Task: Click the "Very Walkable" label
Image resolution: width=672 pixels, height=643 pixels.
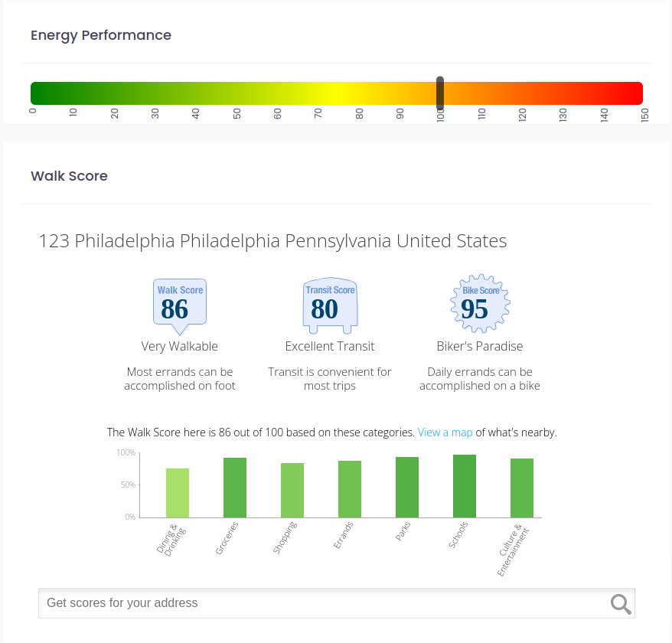Action: point(180,346)
